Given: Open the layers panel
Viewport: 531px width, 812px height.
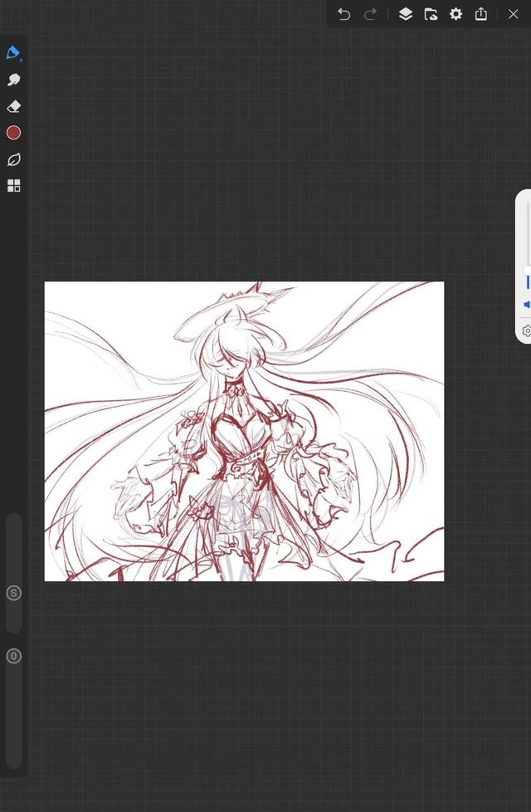Looking at the screenshot, I should tap(405, 14).
